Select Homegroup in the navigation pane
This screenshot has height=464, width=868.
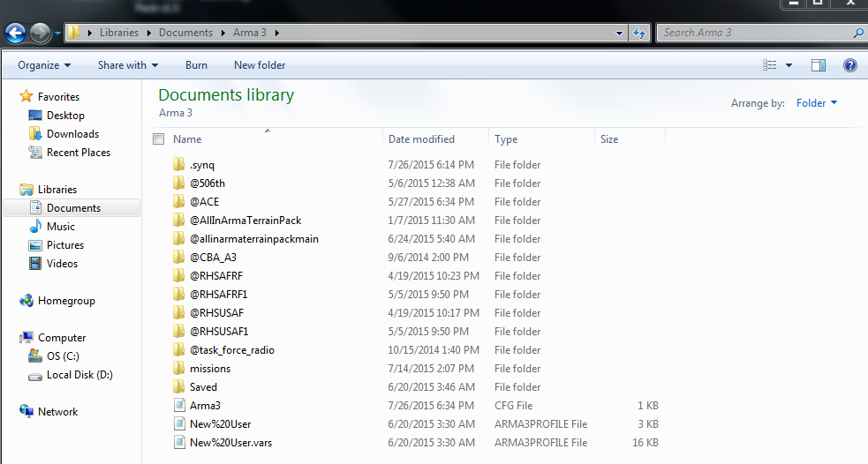pos(66,301)
